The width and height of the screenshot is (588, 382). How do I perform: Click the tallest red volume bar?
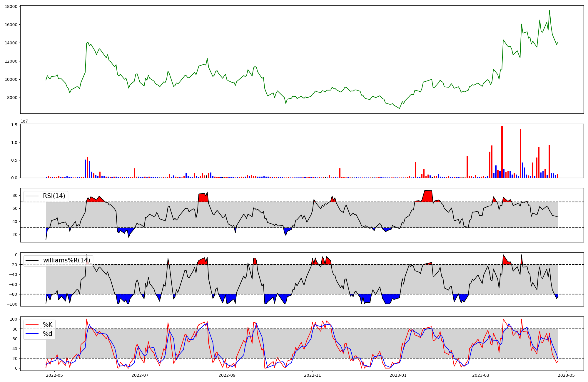point(502,152)
